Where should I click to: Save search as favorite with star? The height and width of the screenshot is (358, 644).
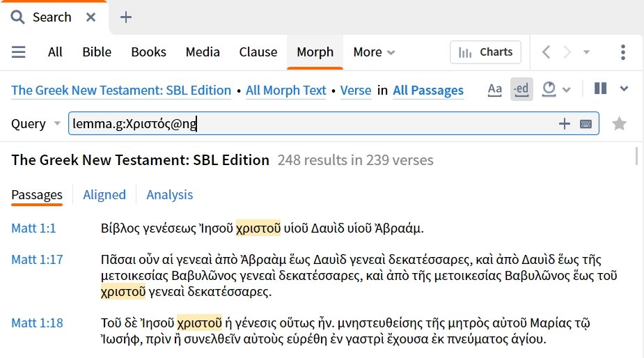coord(620,123)
